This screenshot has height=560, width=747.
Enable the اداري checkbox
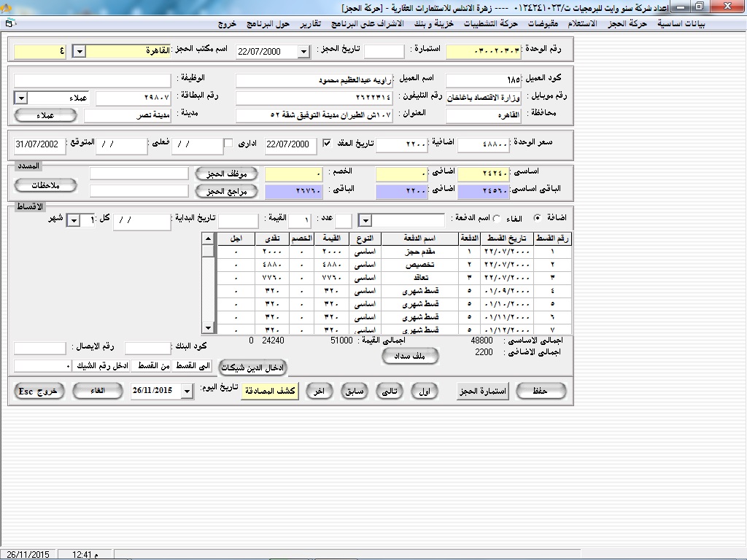[x=228, y=144]
